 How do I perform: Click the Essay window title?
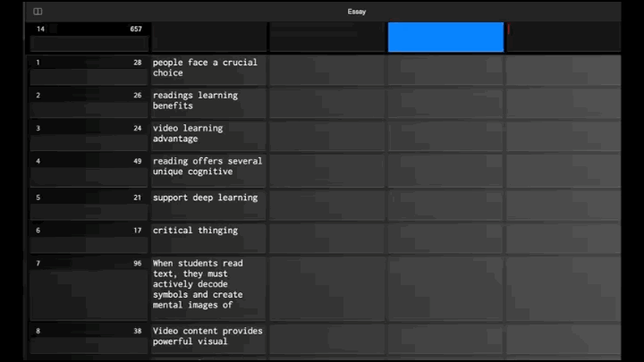(x=356, y=12)
